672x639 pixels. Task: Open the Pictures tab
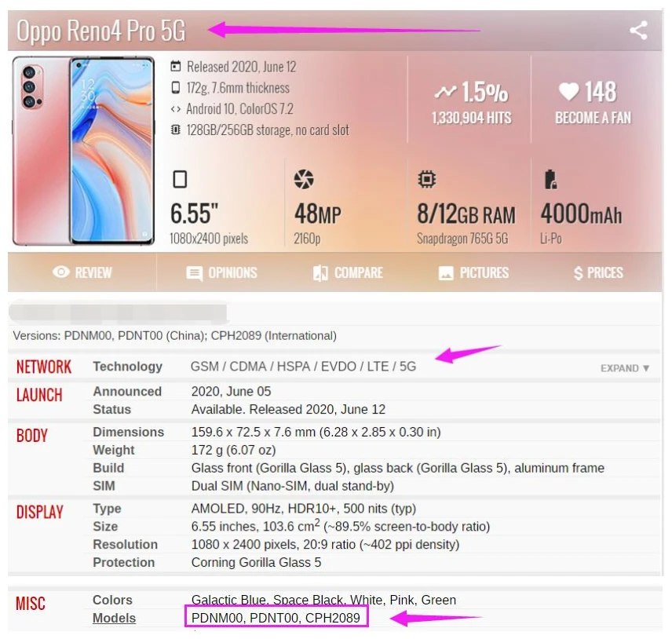[473, 272]
